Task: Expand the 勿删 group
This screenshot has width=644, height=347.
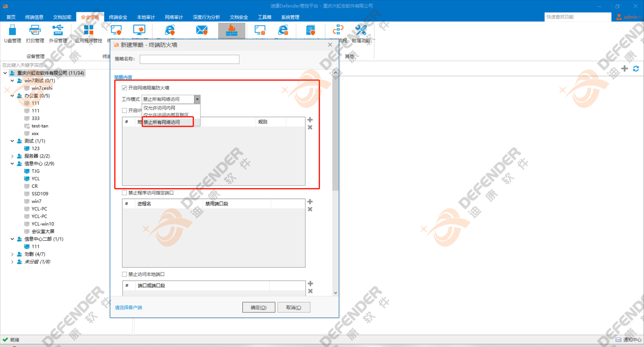Action: (x=12, y=254)
